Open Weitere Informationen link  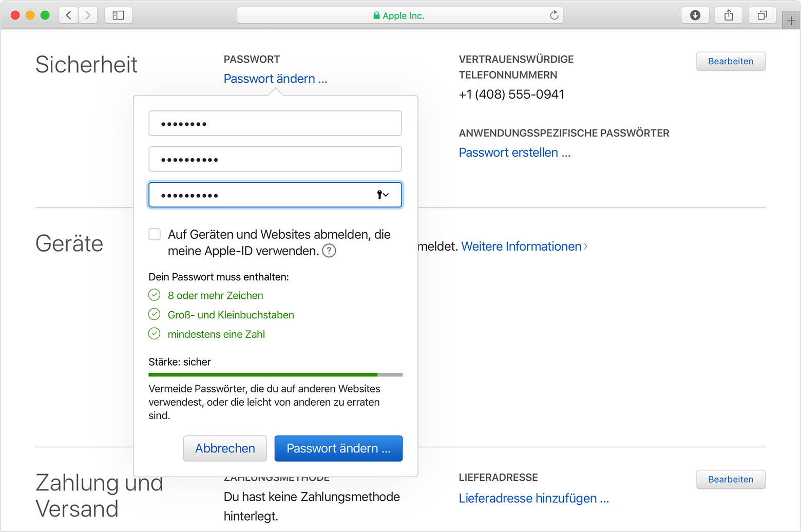524,246
